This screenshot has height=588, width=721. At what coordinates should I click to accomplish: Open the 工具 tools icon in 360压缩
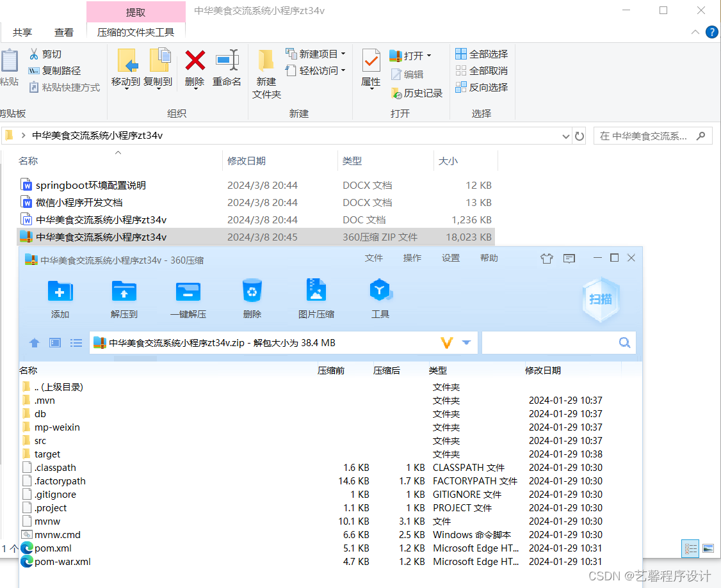click(x=380, y=290)
